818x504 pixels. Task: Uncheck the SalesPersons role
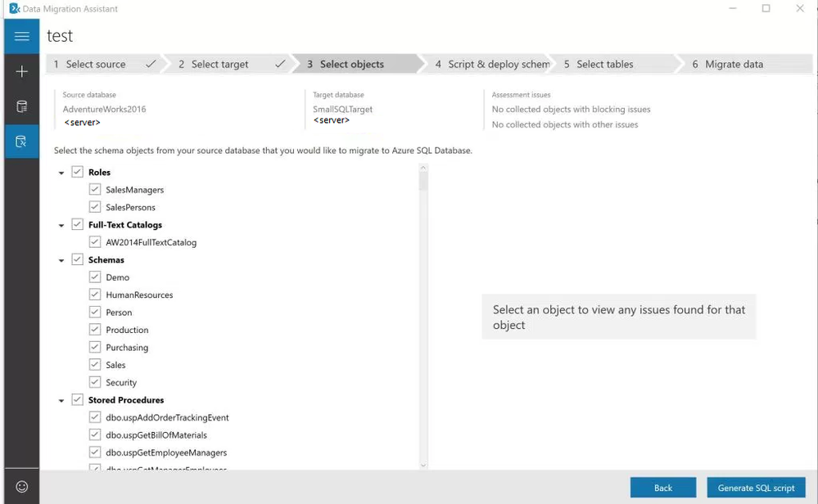click(94, 207)
